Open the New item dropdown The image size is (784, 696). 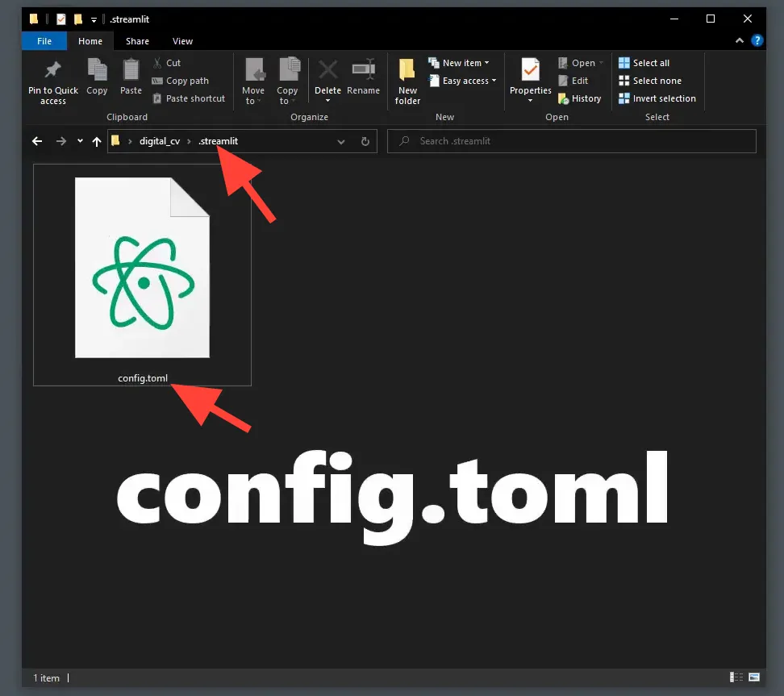487,62
